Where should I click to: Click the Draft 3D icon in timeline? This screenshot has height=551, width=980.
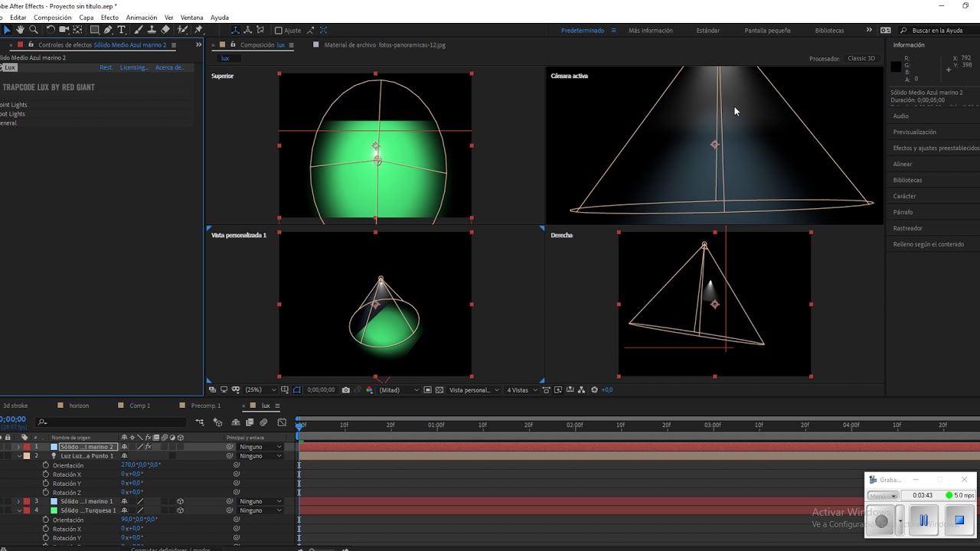218,422
